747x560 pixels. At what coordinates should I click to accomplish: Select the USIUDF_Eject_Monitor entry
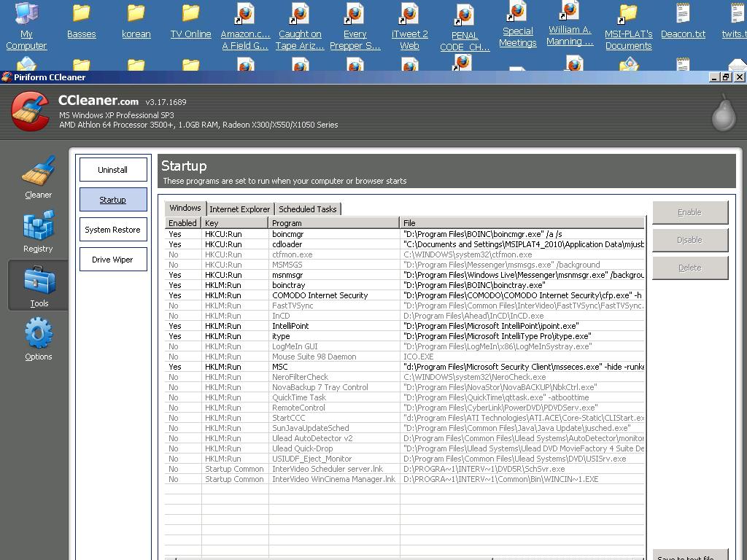(x=404, y=459)
